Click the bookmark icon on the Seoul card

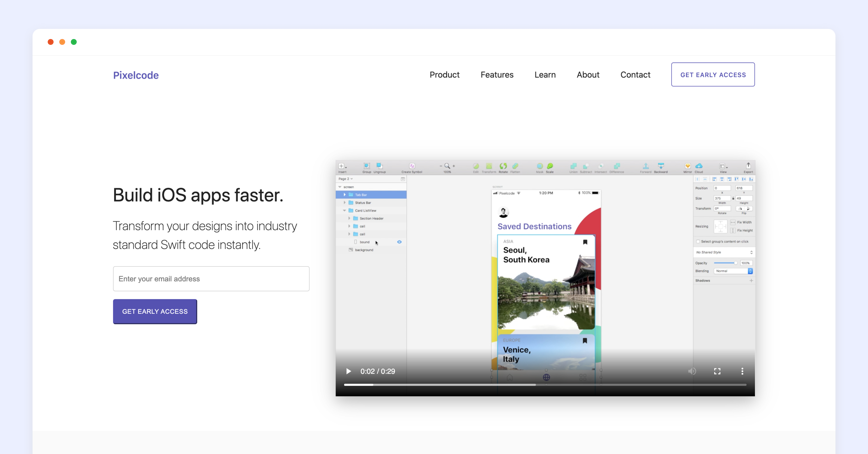[x=585, y=242]
